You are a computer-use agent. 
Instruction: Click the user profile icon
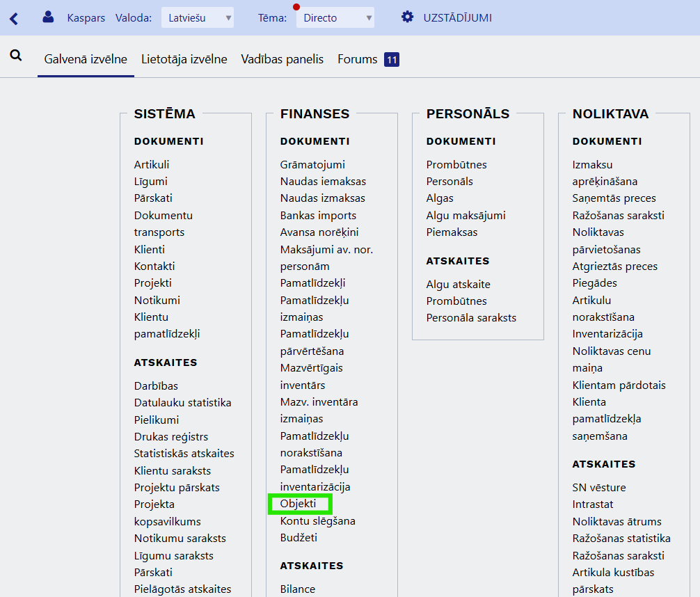pyautogui.click(x=48, y=17)
